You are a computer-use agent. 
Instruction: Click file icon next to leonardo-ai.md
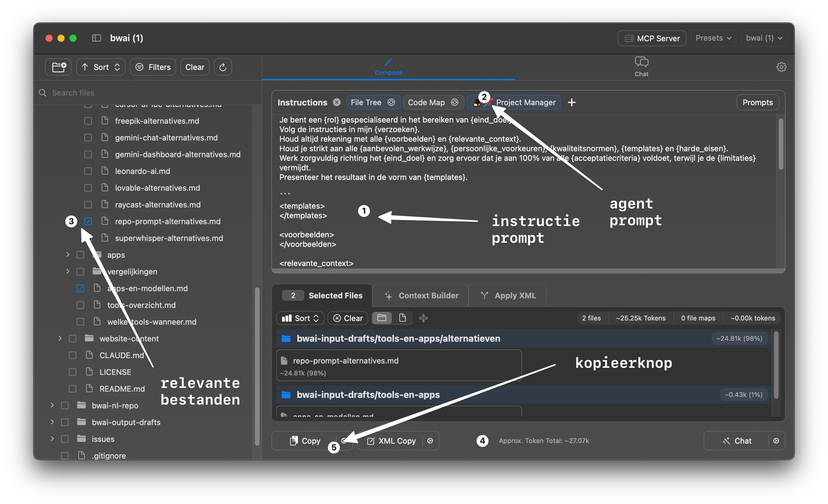coord(105,170)
